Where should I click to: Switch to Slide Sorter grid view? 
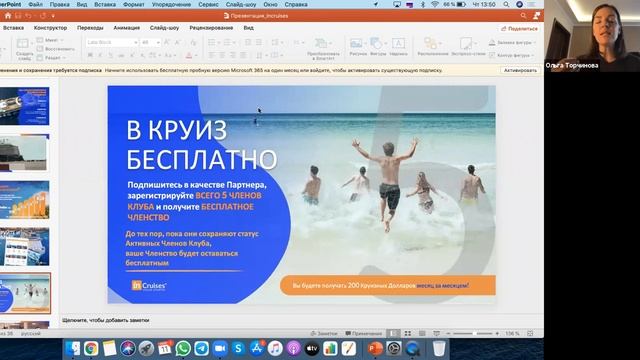coord(408,333)
